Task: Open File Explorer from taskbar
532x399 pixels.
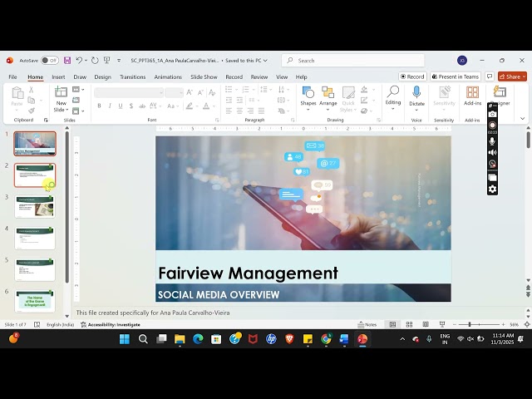Action: point(180,339)
